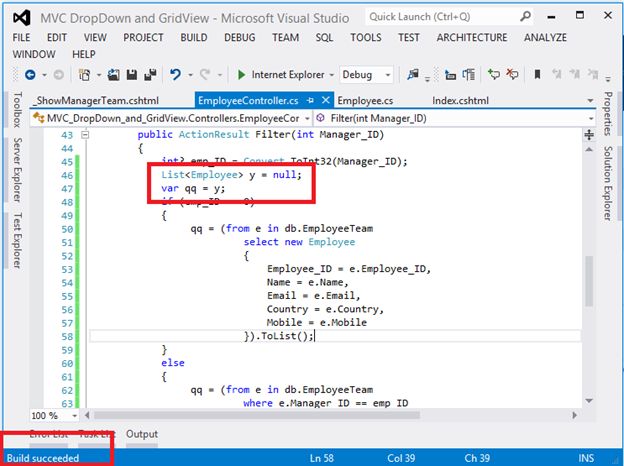The height and width of the screenshot is (466, 624).
Task: Click the editor horizontal scrollbar thumb
Action: pyautogui.click(x=257, y=415)
